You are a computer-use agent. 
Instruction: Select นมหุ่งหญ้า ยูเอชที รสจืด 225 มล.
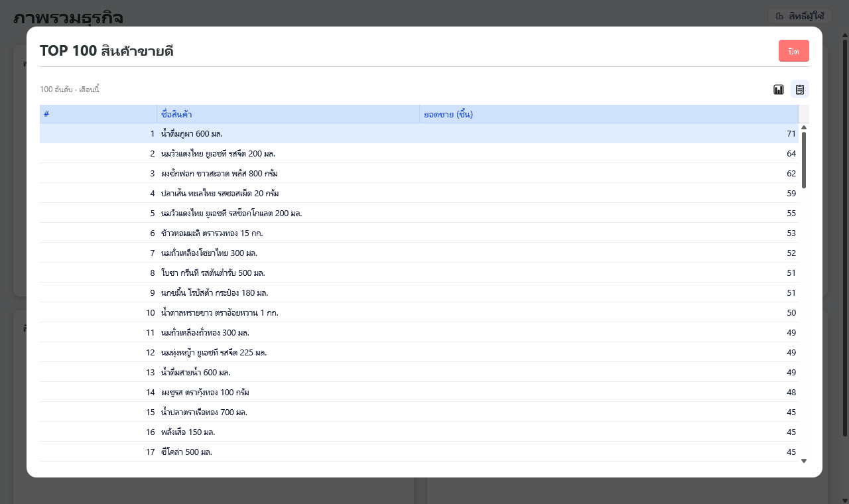[214, 353]
